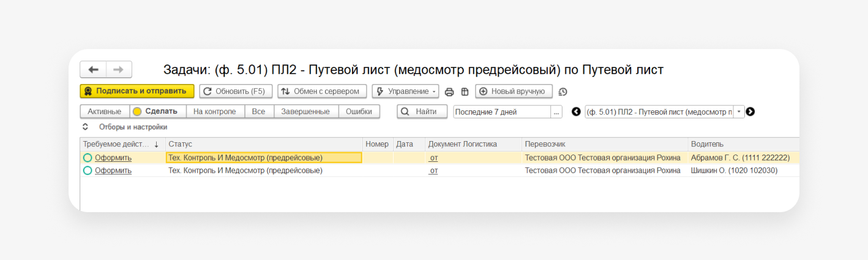Select the Ошибки filter tab

pos(359,112)
